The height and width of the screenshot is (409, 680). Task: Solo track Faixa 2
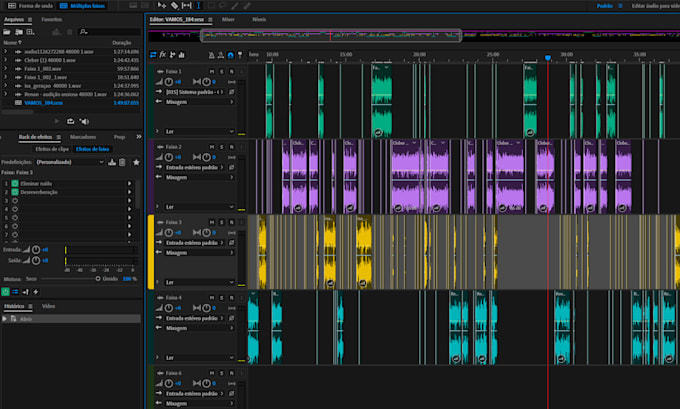222,147
